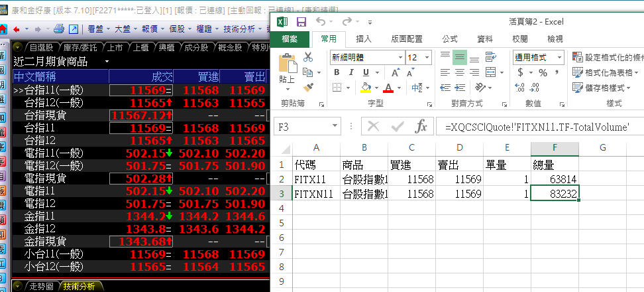Copy the selection in Excel clipboard group
The image size is (644, 292).
[307, 72]
